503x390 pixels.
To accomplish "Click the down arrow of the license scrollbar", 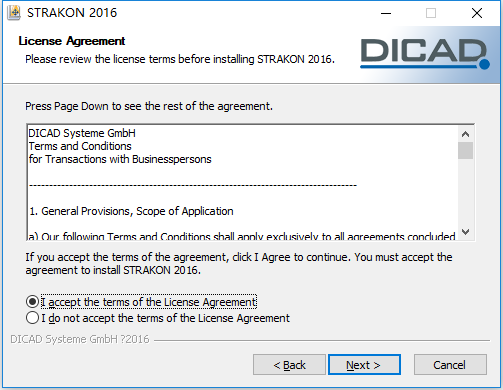I will 465,232.
